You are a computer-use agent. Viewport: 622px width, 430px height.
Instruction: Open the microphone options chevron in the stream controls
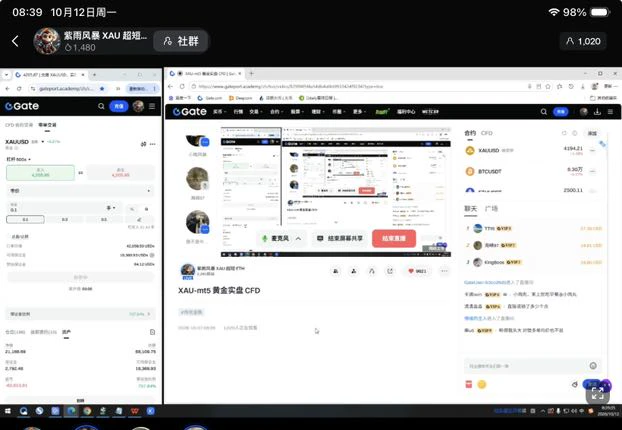pos(298,239)
